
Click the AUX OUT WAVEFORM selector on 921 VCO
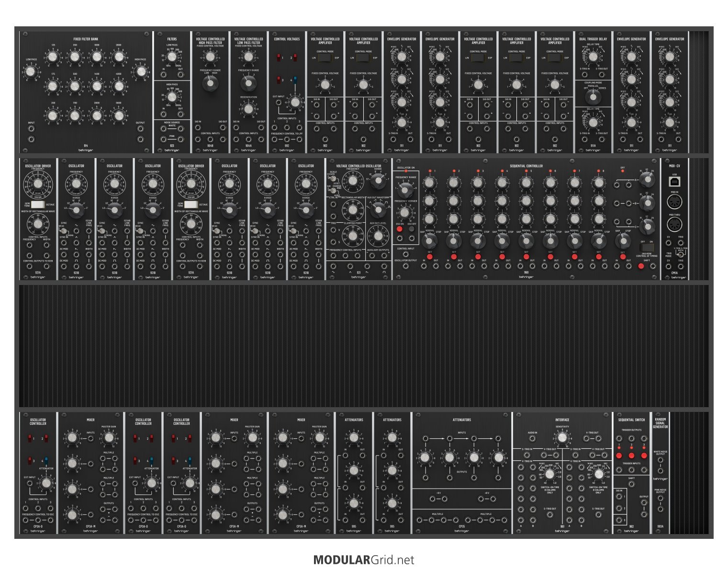coord(378,209)
